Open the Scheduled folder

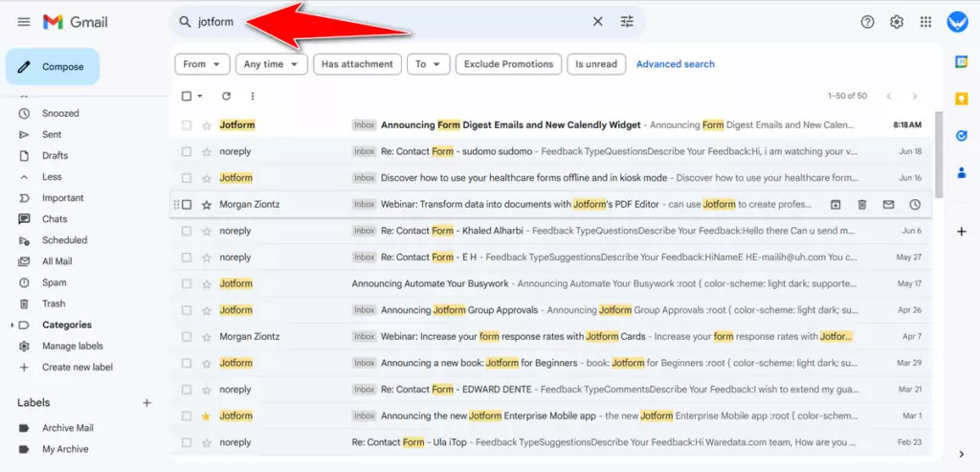64,240
